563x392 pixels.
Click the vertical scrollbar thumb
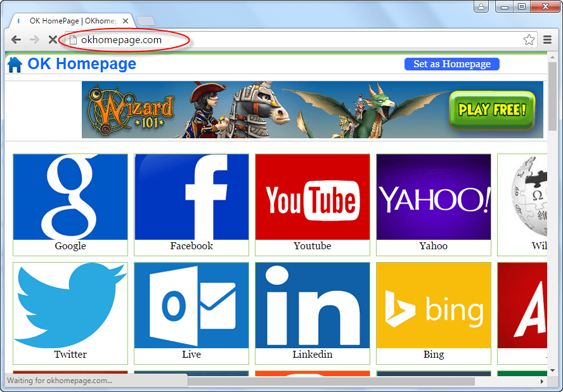click(553, 96)
